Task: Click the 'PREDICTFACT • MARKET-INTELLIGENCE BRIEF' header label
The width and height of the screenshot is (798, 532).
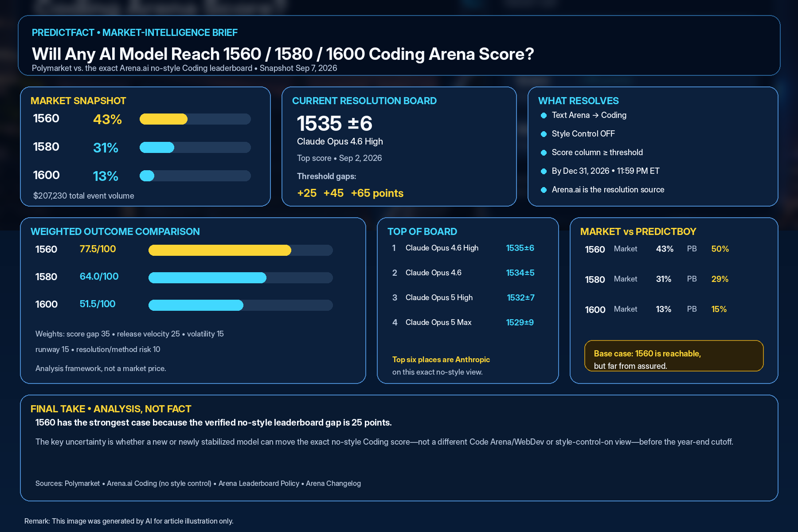Action: pyautogui.click(x=135, y=33)
